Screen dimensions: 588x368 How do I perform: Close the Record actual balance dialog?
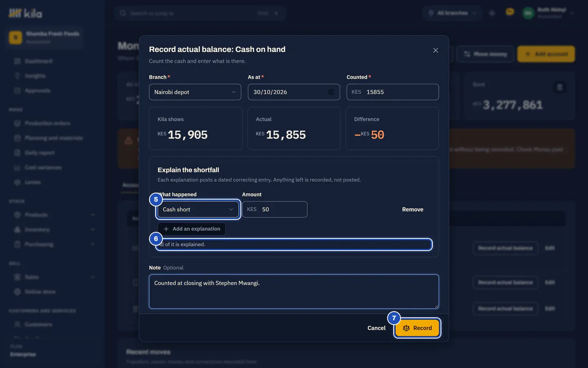tap(436, 50)
